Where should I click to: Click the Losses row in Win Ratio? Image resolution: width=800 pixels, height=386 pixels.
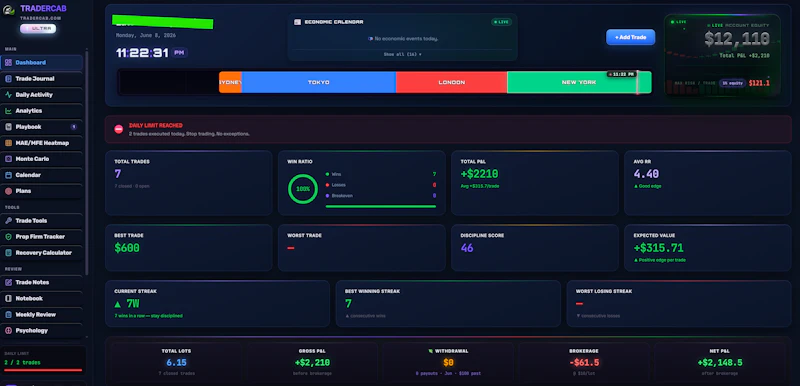tap(381, 185)
